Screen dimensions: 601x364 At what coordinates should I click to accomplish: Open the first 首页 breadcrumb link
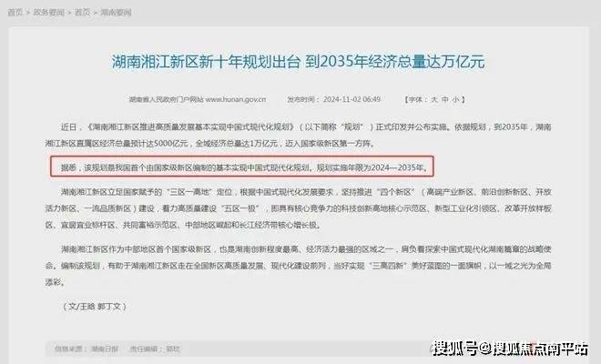pos(15,12)
